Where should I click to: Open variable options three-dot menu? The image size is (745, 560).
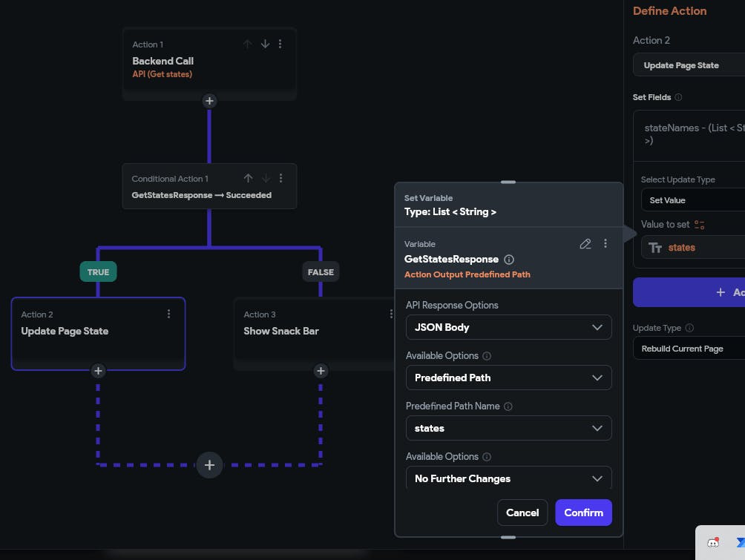click(605, 244)
